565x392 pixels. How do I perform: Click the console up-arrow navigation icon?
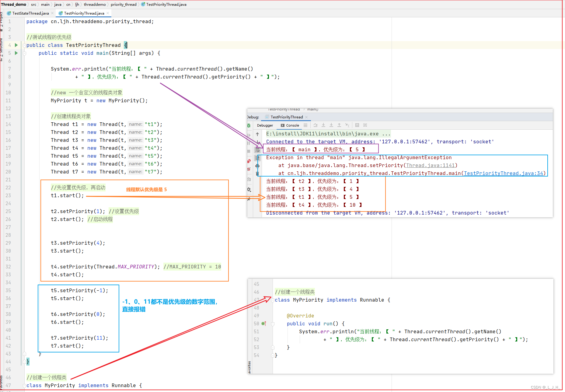click(x=257, y=134)
